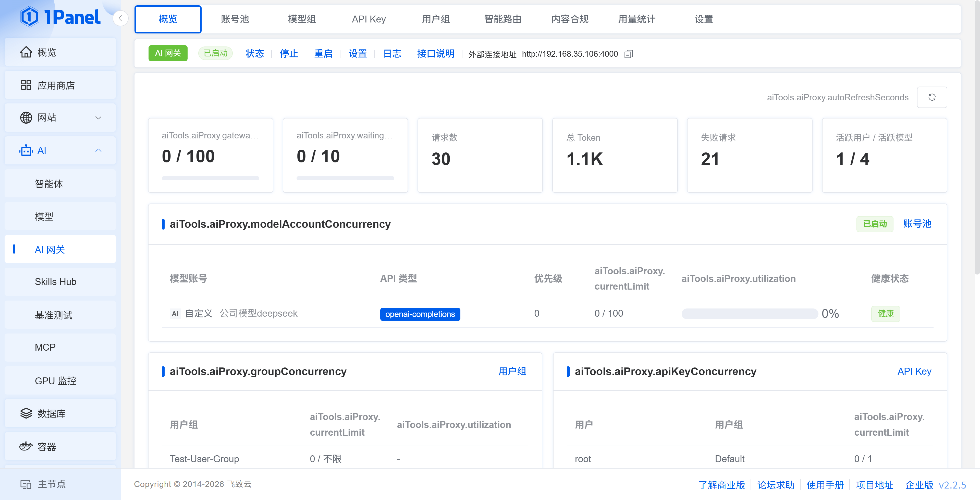The image size is (980, 500).
Task: Copy the external connection address
Action: pos(629,54)
